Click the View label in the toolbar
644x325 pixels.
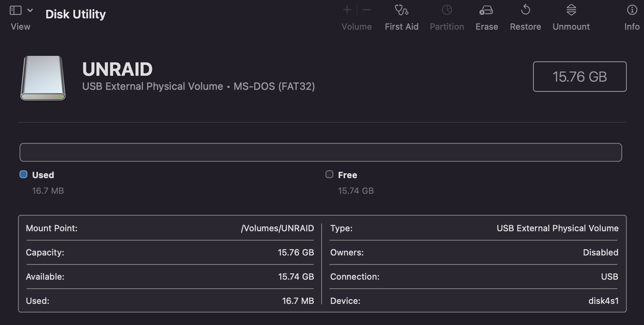(x=21, y=27)
